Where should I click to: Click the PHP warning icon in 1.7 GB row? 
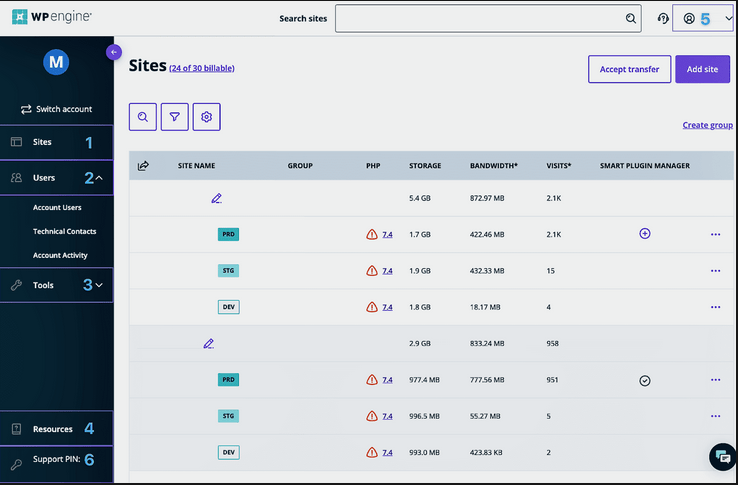pyautogui.click(x=372, y=234)
